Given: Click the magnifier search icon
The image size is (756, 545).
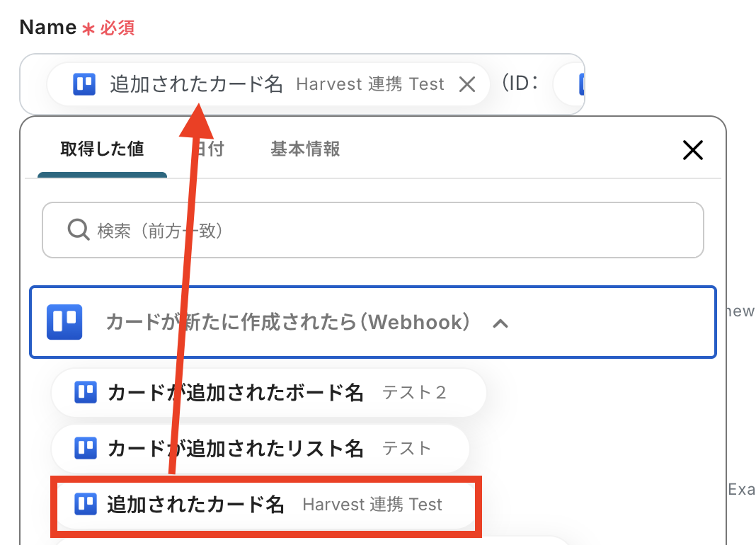Looking at the screenshot, I should coord(78,229).
